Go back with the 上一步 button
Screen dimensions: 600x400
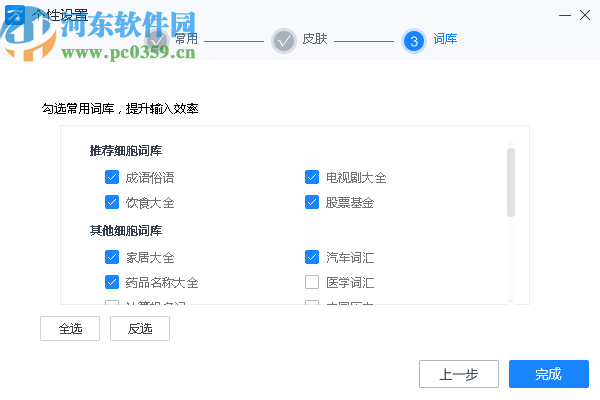(x=459, y=374)
